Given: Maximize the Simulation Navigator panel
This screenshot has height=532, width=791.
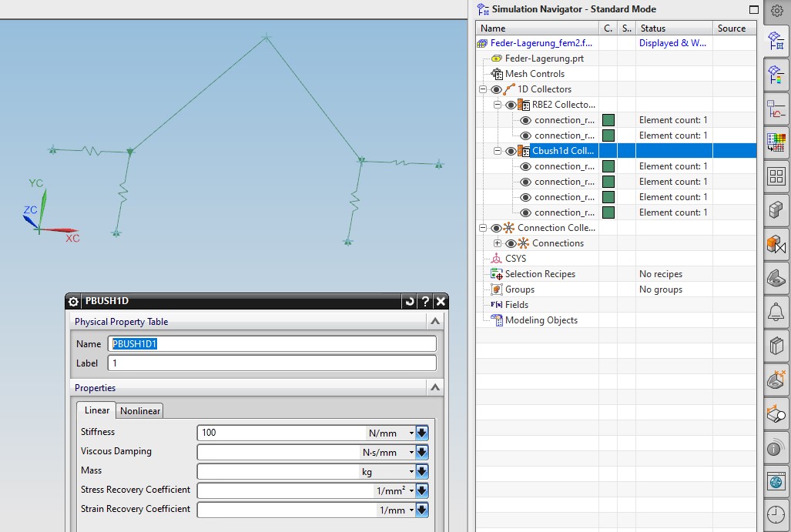Looking at the screenshot, I should [x=754, y=9].
